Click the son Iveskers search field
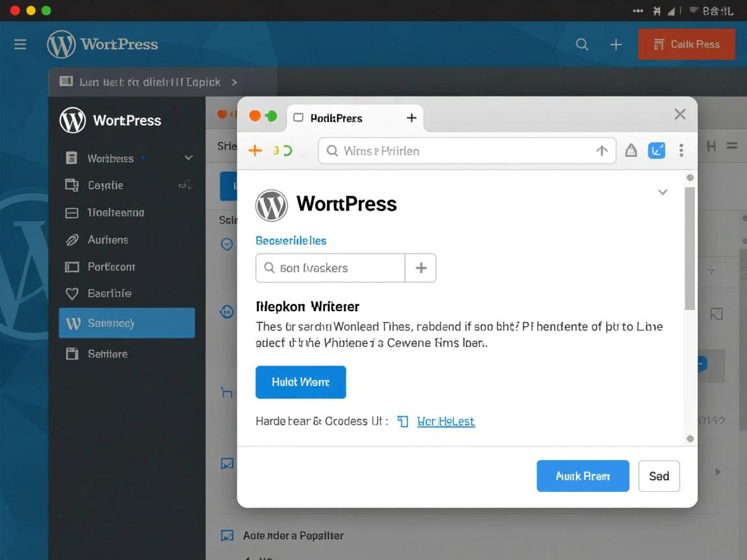747x560 pixels. click(x=329, y=268)
